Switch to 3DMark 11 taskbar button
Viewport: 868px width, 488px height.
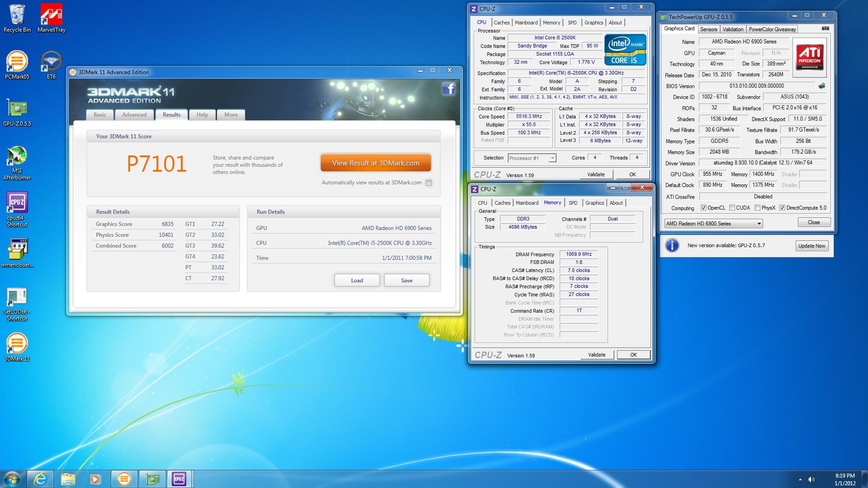(124, 479)
